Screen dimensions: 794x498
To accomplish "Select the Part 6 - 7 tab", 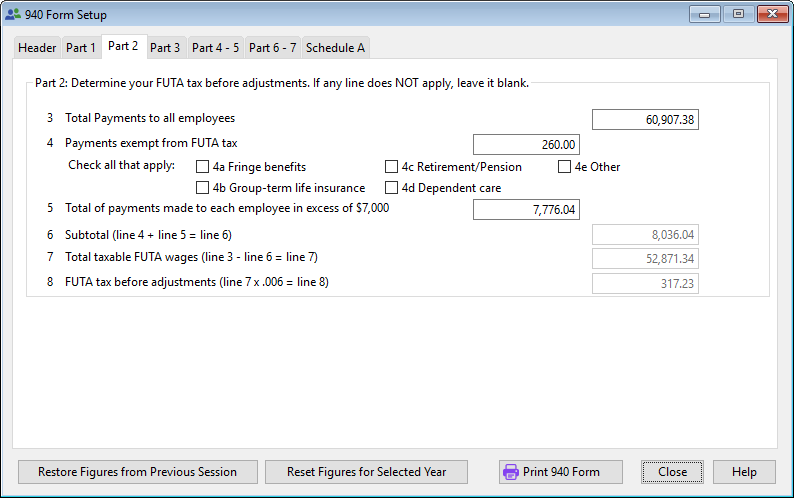I will 272,48.
